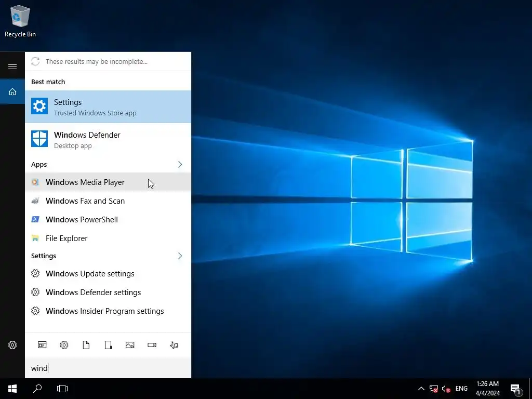Viewport: 532px width, 399px height.
Task: Open the clock showing 1:26 AM
Action: point(487,389)
